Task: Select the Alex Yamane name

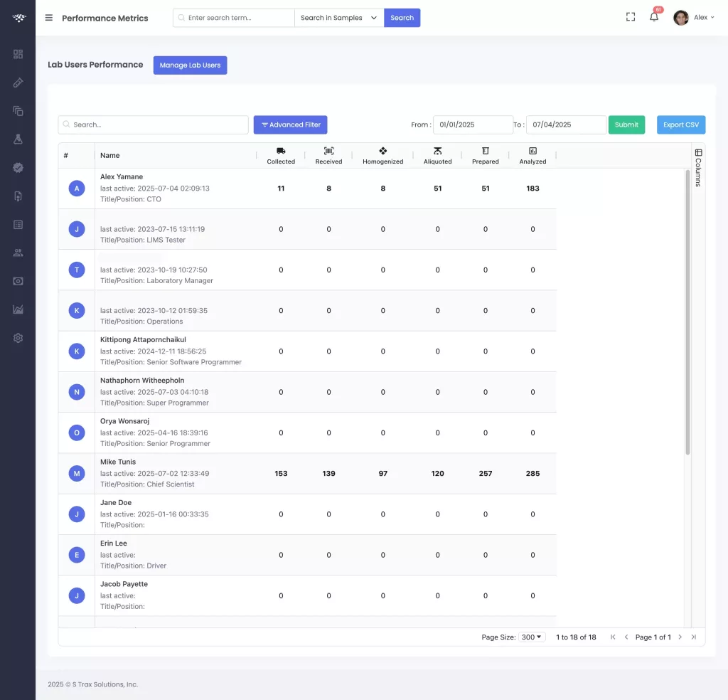Action: click(122, 177)
